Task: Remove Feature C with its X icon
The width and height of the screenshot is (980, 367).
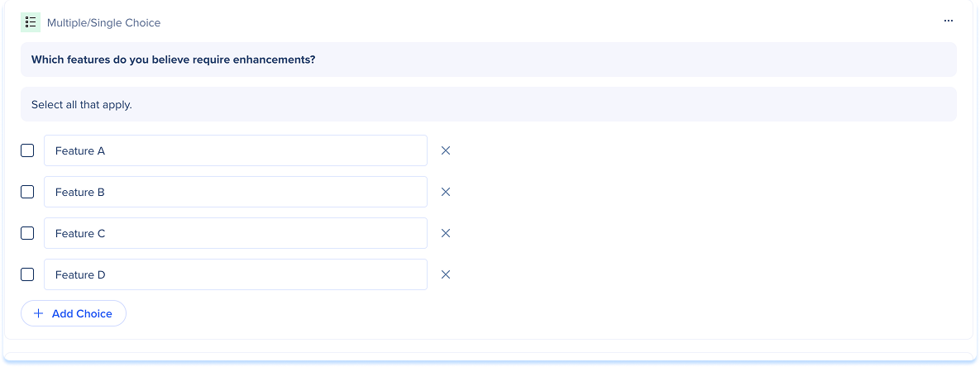Action: tap(445, 233)
